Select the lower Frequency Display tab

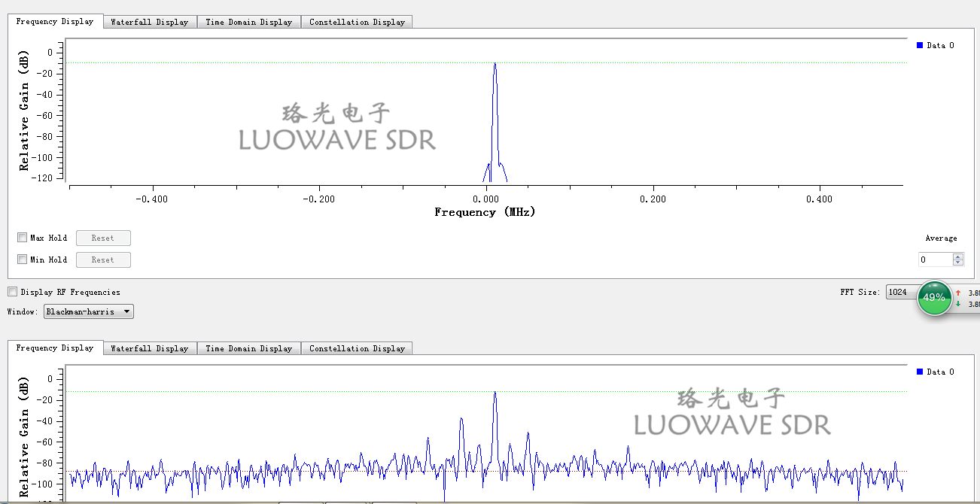[x=55, y=348]
